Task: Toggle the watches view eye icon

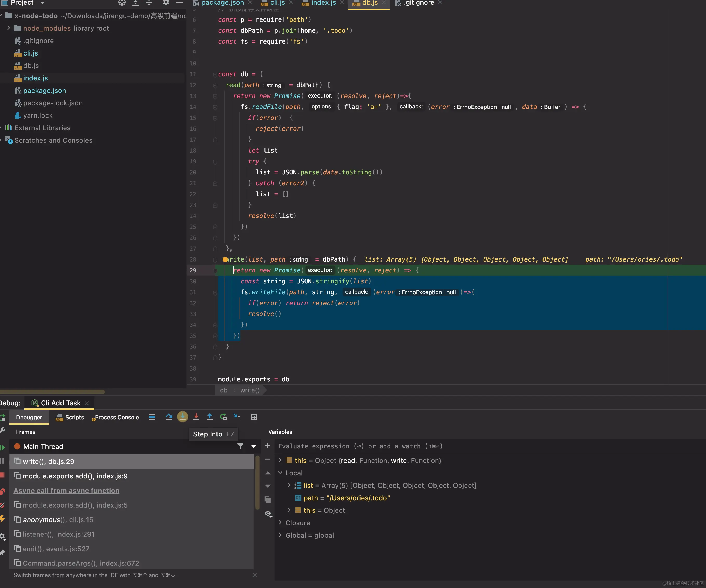Action: tap(268, 514)
